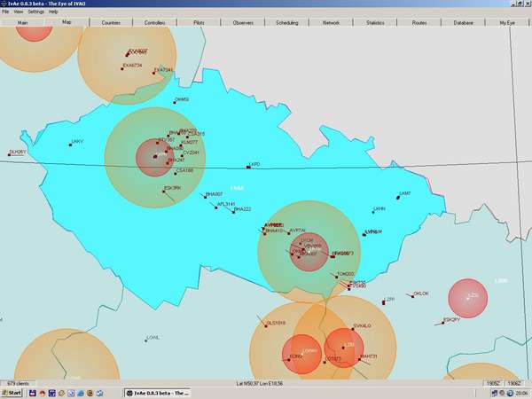The width and height of the screenshot is (532, 399).
Task: Switch to the Main tab
Action: pos(22,23)
